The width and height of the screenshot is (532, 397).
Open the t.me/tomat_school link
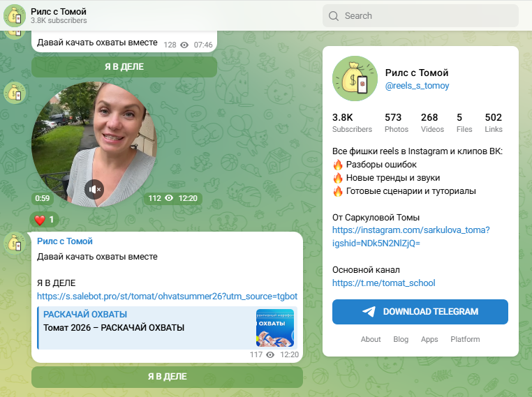click(383, 283)
